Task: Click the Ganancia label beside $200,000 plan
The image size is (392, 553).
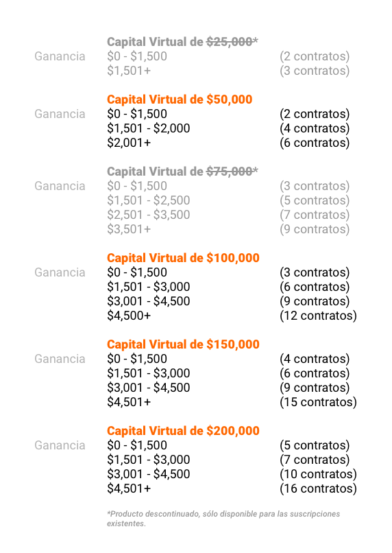Action: (x=60, y=445)
